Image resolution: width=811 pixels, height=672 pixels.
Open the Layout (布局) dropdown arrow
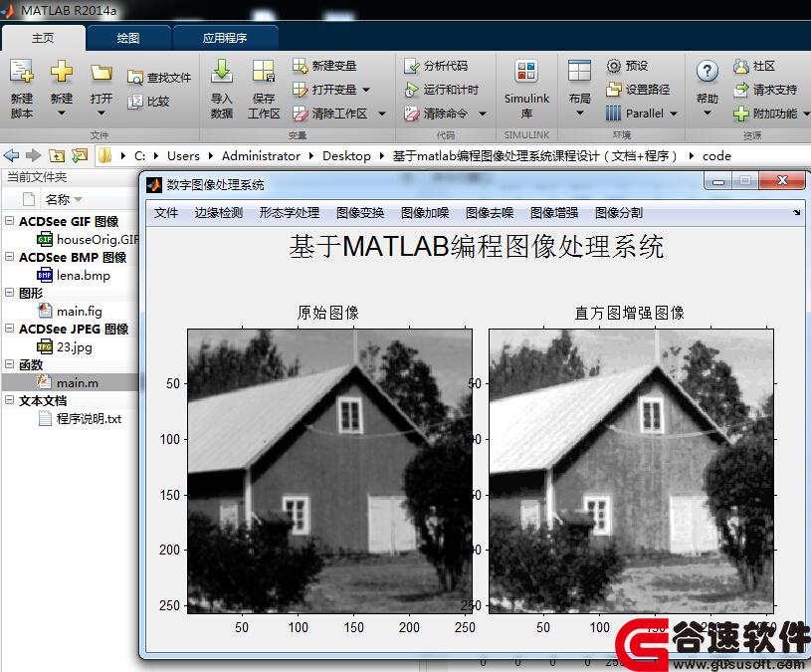point(579,113)
